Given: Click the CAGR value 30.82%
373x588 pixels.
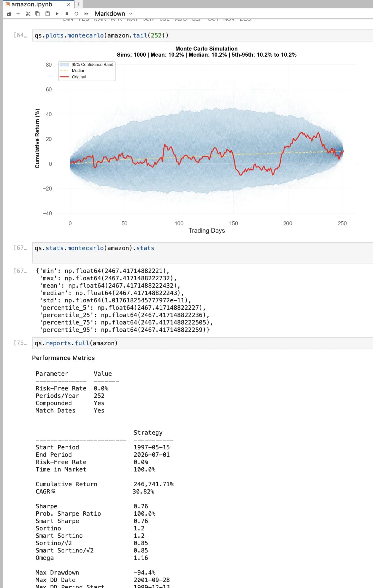Looking at the screenshot, I should (x=143, y=492).
